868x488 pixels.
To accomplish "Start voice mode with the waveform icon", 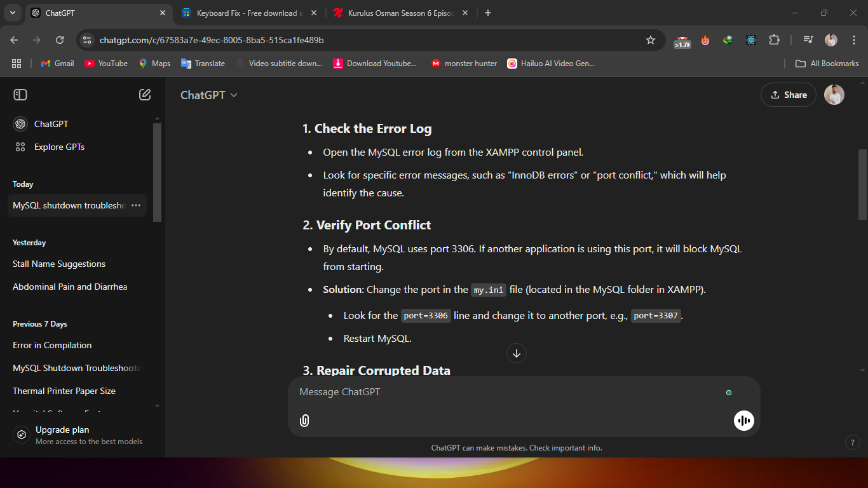I will pyautogui.click(x=743, y=421).
